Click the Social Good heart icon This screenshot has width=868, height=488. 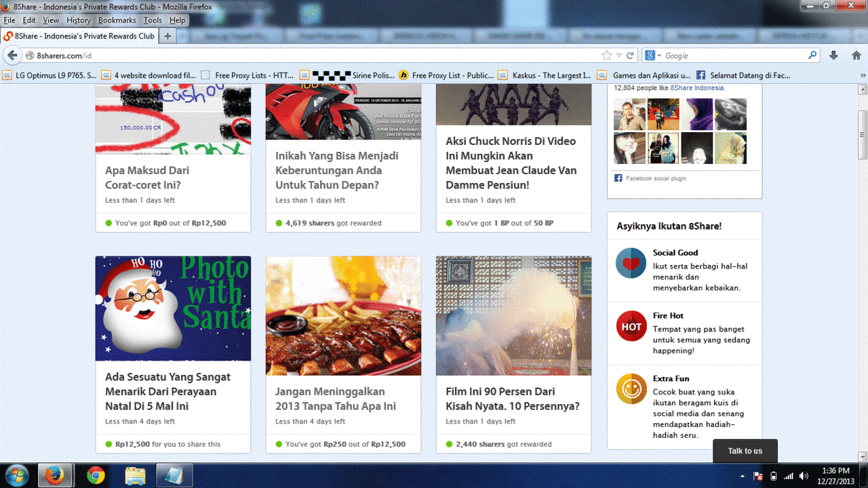coord(631,263)
